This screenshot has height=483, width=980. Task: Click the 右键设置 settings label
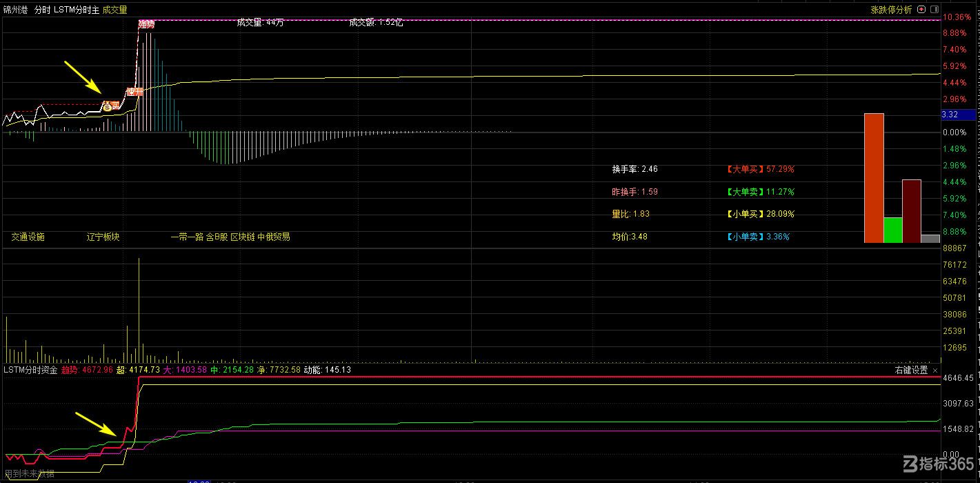[x=911, y=371]
